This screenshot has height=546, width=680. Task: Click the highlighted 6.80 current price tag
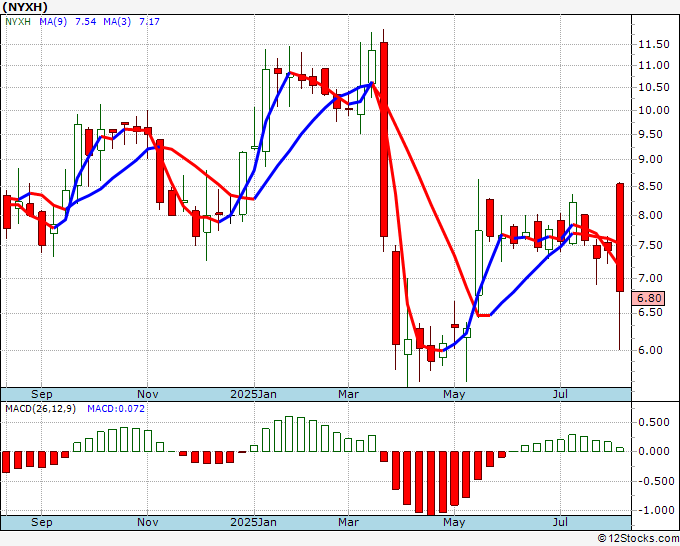pyautogui.click(x=648, y=298)
